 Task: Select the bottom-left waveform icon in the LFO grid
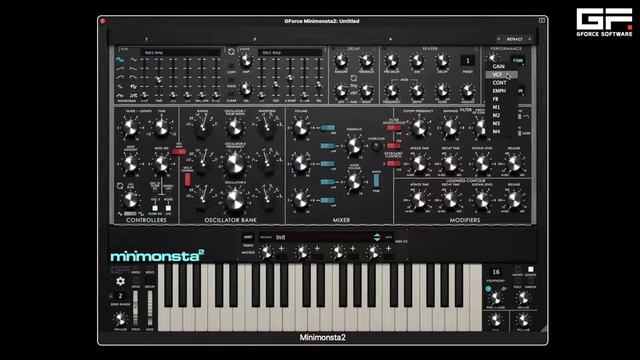pos(120,95)
